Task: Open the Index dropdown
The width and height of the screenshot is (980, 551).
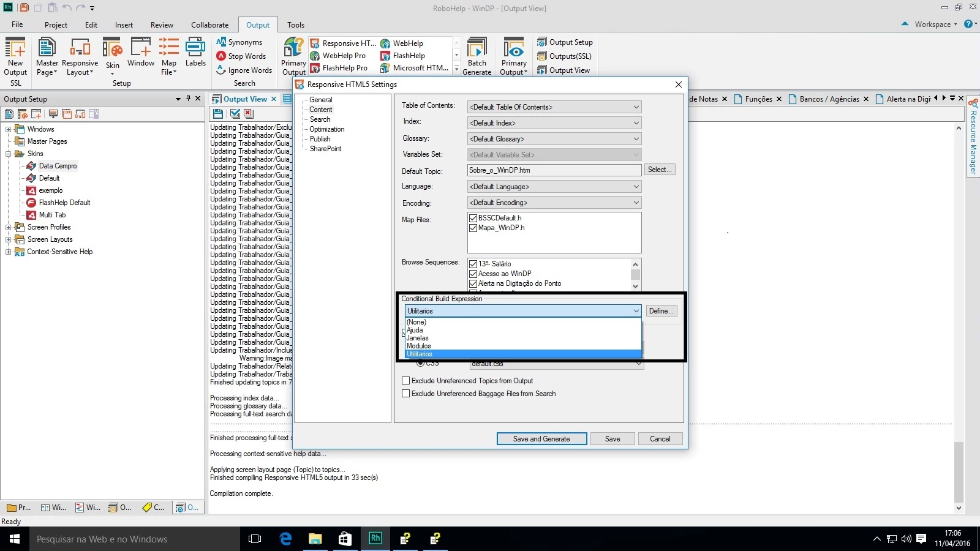Action: point(554,123)
